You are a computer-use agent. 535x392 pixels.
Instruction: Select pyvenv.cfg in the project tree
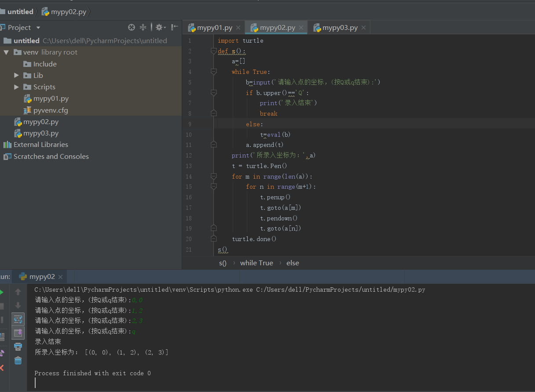91,110
